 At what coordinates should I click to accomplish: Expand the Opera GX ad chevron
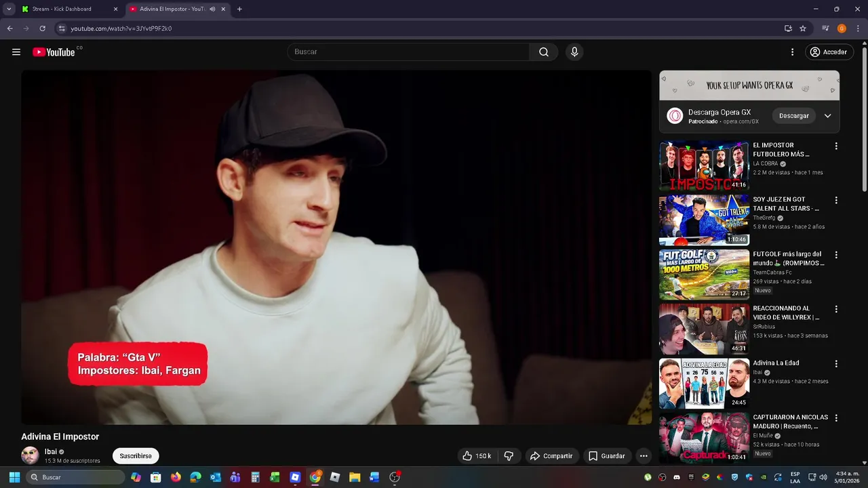[x=827, y=116]
